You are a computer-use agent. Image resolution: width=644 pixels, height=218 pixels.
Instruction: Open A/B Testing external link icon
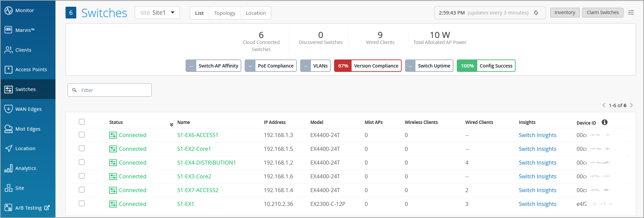point(47,208)
